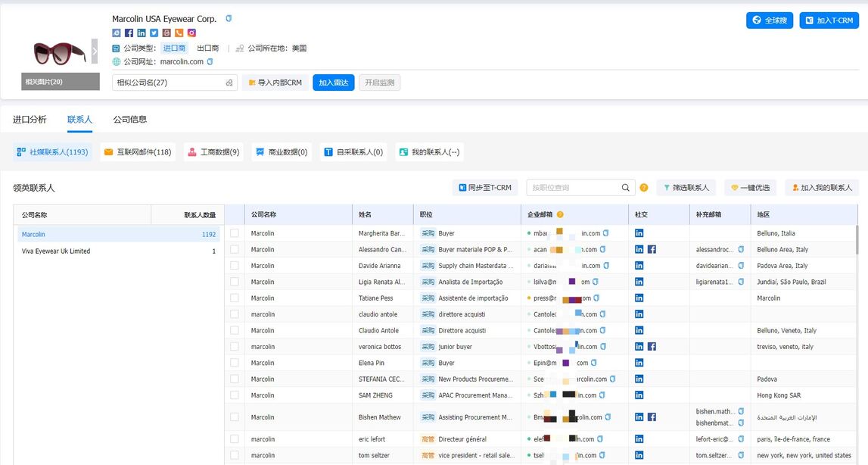Expand next image arrow beside sunglasses thumbnail
Image resolution: width=868 pixels, height=465 pixels.
pyautogui.click(x=95, y=51)
